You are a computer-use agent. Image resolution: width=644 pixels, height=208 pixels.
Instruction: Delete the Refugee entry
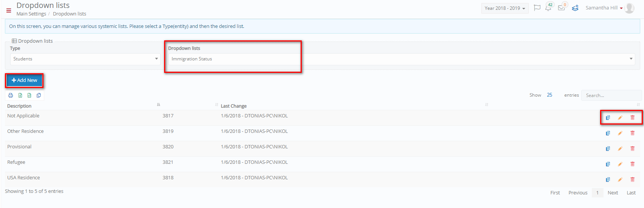point(632,164)
